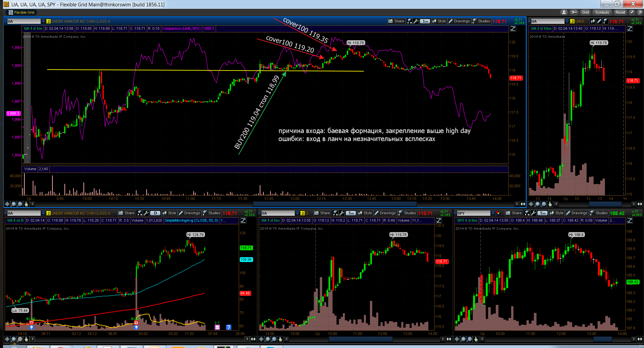Toggle expand arrows at right of main chart scrollbar

point(523,204)
